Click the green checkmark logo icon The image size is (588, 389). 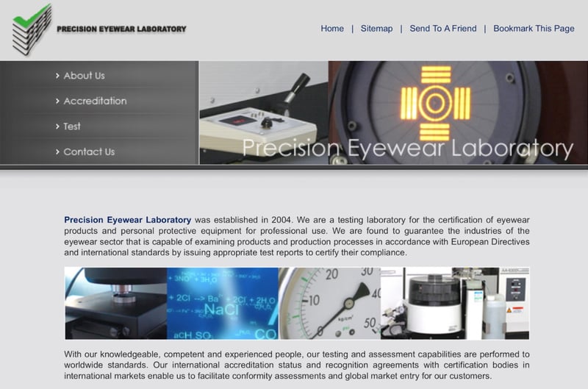click(x=31, y=29)
